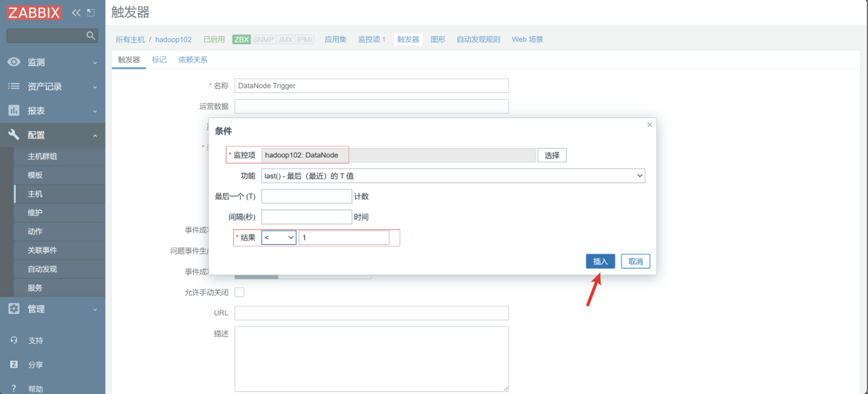
Task: Click the ZBX availability badge
Action: 242,39
